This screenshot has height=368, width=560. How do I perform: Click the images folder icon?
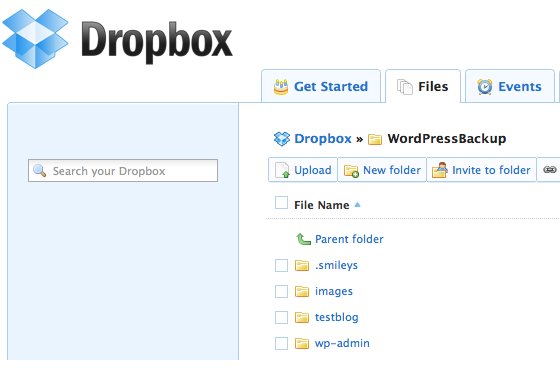click(302, 292)
